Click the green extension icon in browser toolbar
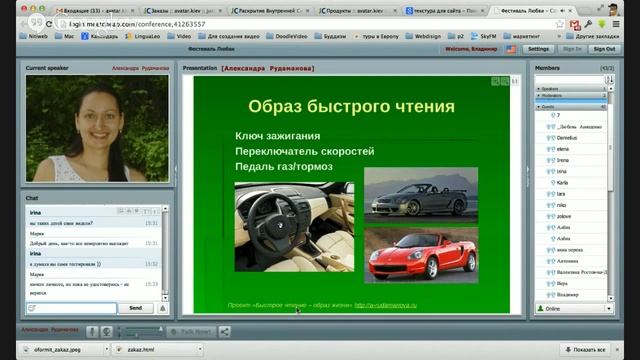Image resolution: width=640 pixels, height=360 pixels. 602,24
